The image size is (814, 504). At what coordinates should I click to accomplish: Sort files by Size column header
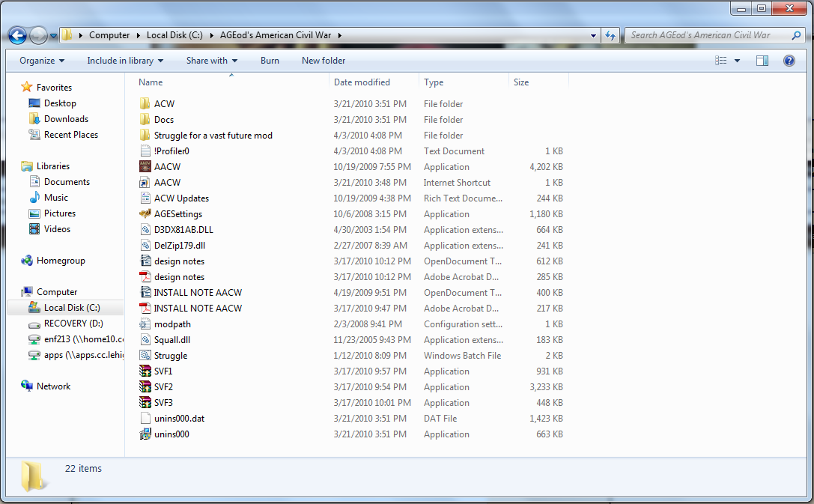[521, 82]
